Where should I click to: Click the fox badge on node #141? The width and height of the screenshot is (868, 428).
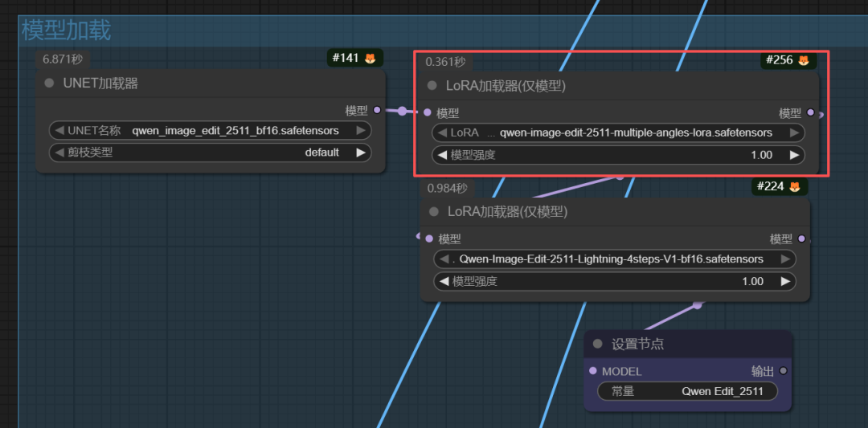point(370,59)
